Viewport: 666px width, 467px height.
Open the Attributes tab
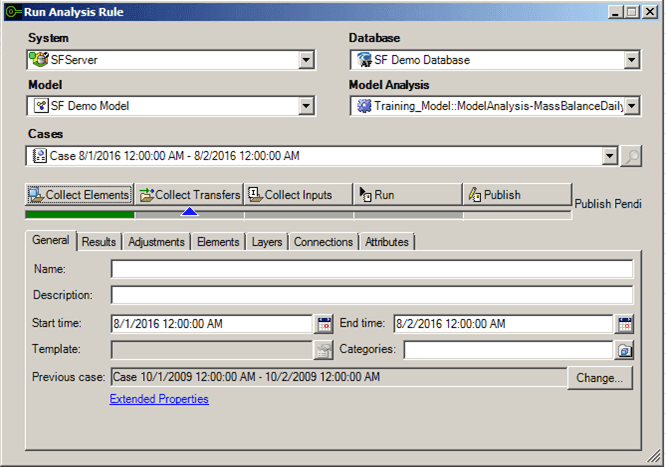click(387, 242)
